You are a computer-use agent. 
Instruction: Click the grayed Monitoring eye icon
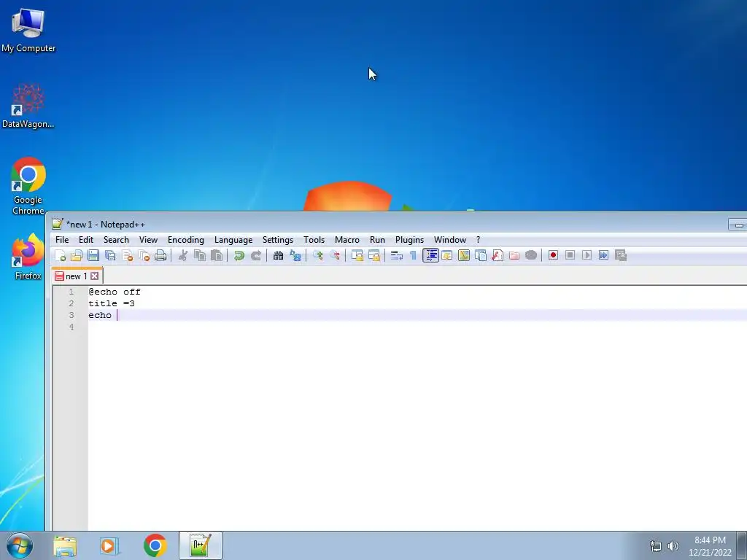[x=531, y=256]
